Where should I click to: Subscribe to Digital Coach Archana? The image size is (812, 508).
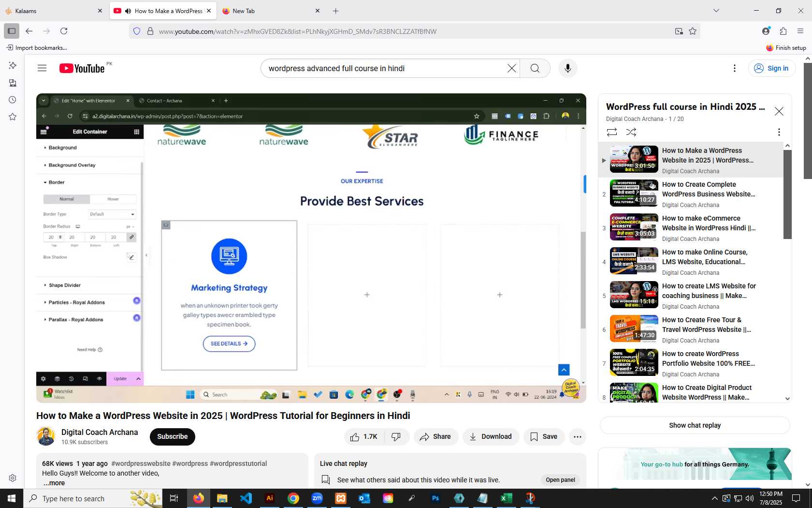tap(173, 437)
